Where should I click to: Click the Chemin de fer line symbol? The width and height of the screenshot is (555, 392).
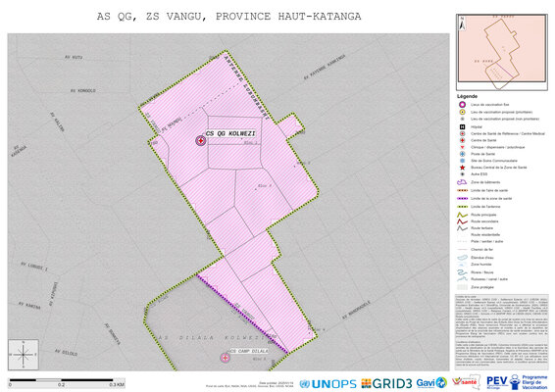(462, 250)
